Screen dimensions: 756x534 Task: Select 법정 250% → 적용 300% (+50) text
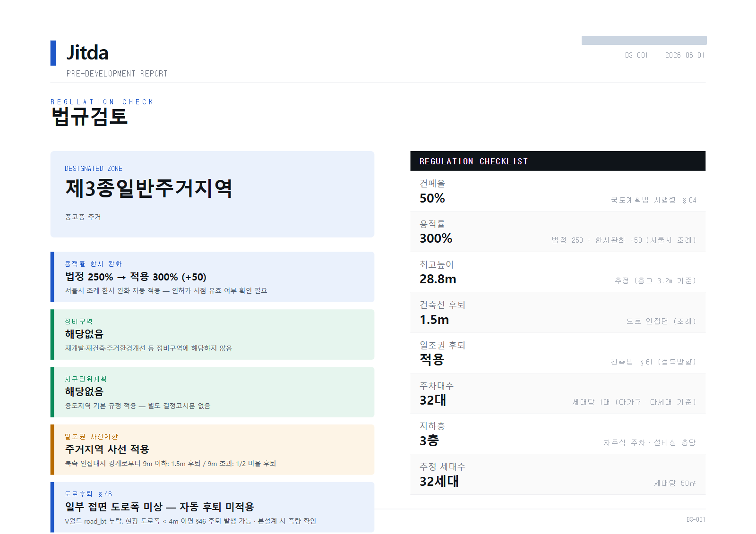click(x=136, y=277)
